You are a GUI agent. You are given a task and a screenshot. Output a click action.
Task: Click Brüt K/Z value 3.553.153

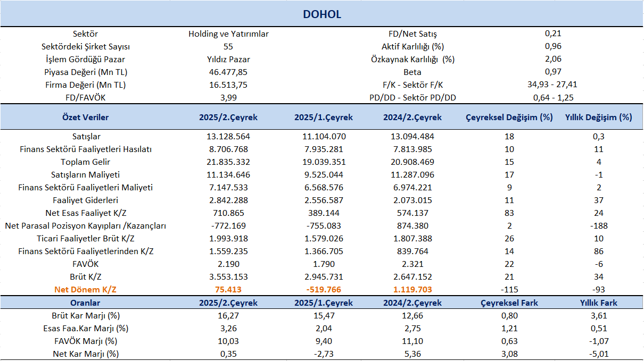pos(228,276)
